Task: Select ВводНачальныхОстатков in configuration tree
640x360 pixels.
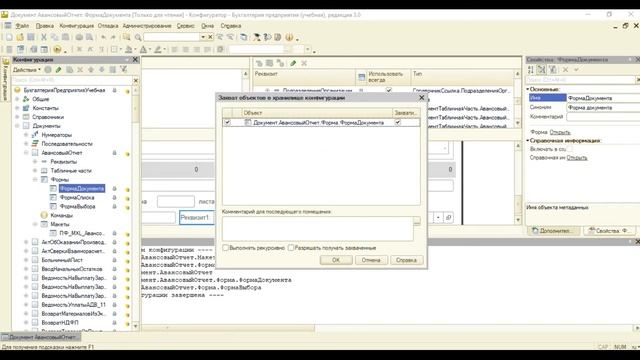Action: [x=72, y=269]
